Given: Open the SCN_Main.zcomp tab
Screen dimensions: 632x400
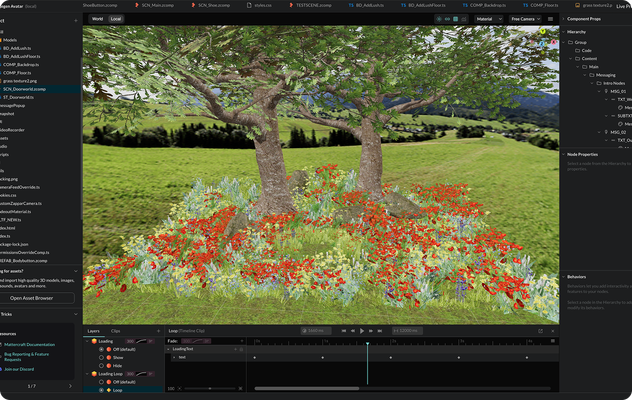Looking at the screenshot, I should tap(154, 5).
